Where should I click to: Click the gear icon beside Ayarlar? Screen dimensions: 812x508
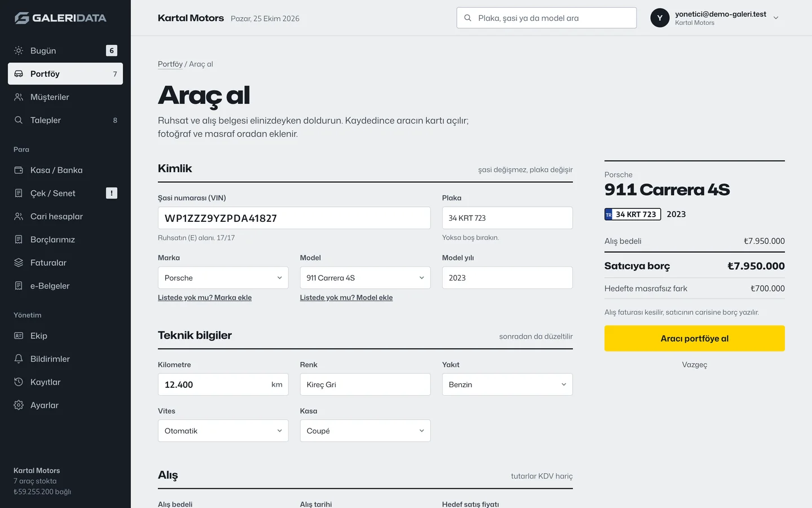coord(19,405)
